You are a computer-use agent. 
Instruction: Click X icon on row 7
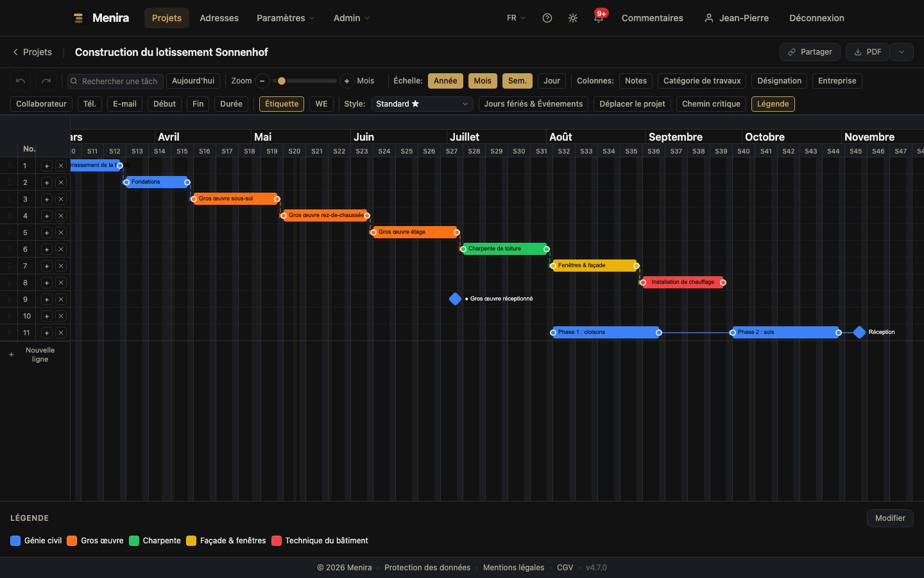click(61, 266)
